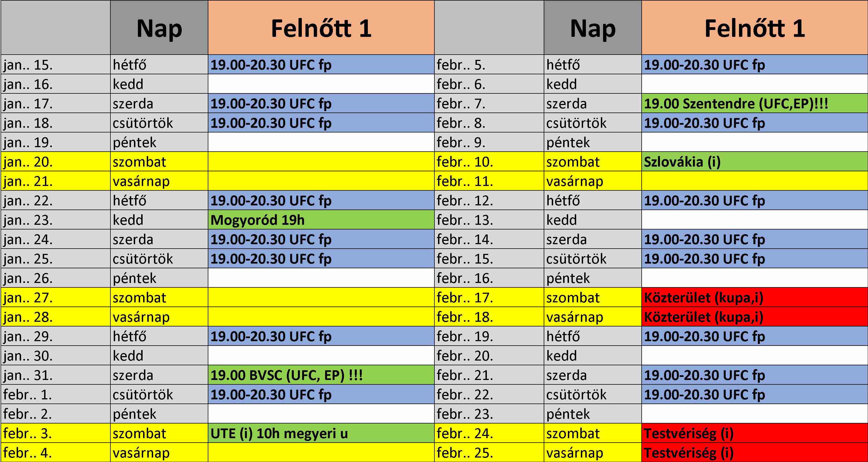The image size is (868, 462).
Task: Click the péntek cell for febr. 23.
Action: tap(592, 414)
